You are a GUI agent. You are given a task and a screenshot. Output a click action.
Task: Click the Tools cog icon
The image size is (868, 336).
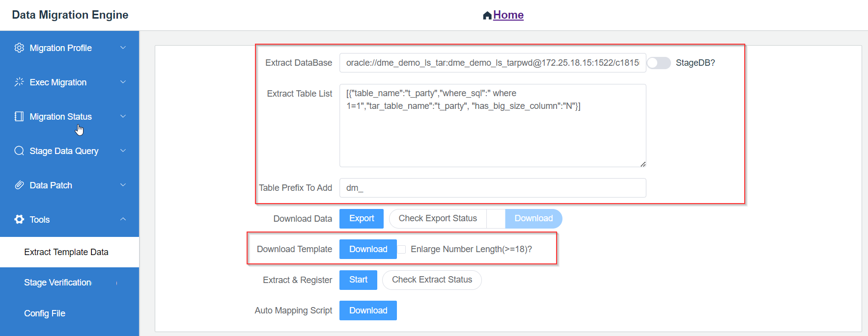19,219
